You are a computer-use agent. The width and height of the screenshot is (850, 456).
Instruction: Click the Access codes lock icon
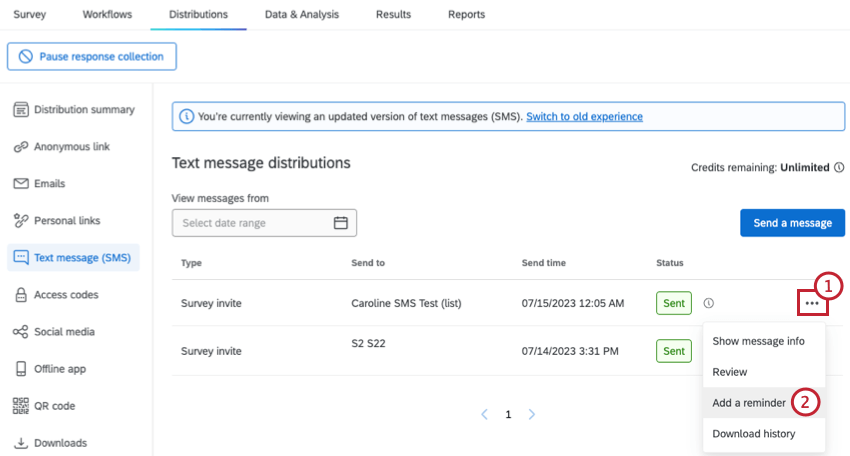pyautogui.click(x=20, y=295)
